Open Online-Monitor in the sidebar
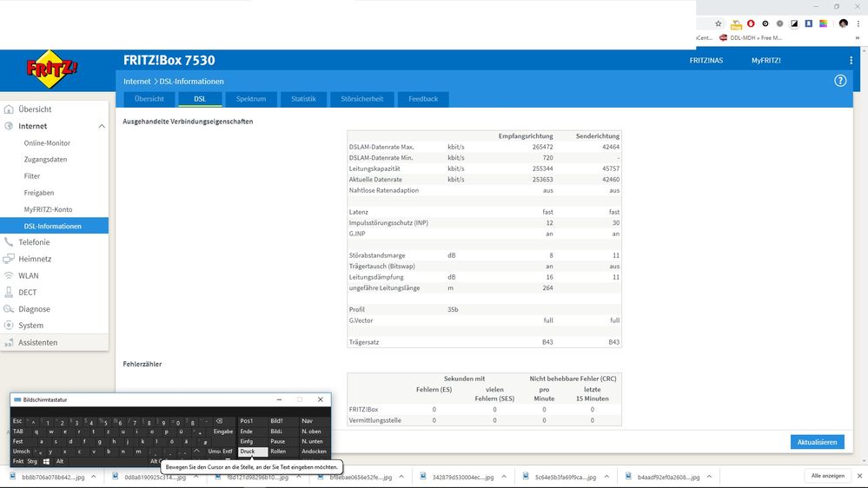The image size is (868, 488). point(47,143)
